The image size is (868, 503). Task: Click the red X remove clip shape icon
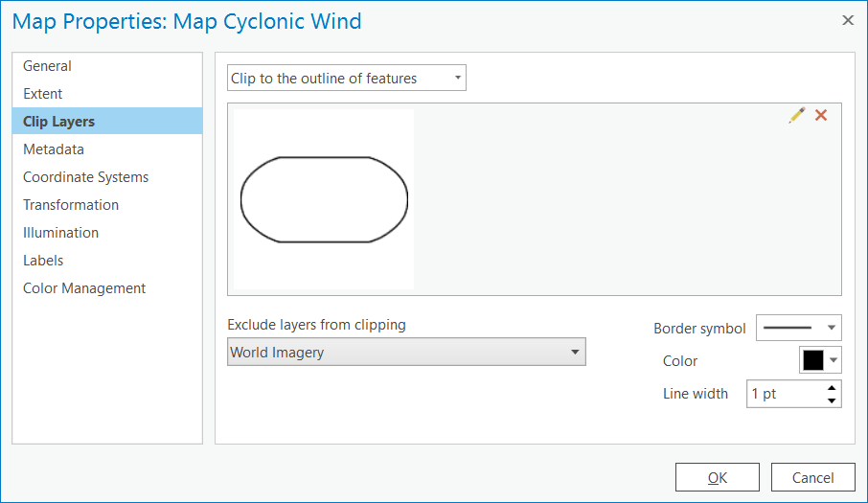(x=821, y=115)
